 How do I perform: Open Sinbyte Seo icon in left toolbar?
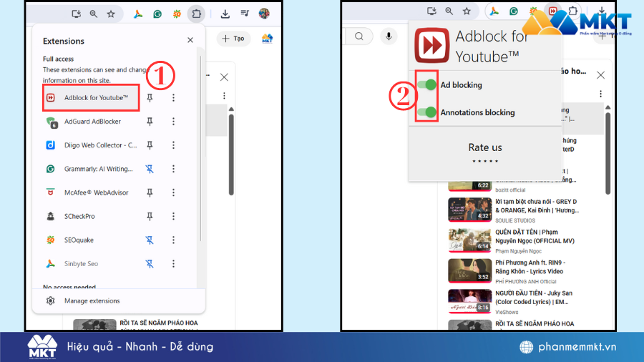tap(138, 14)
